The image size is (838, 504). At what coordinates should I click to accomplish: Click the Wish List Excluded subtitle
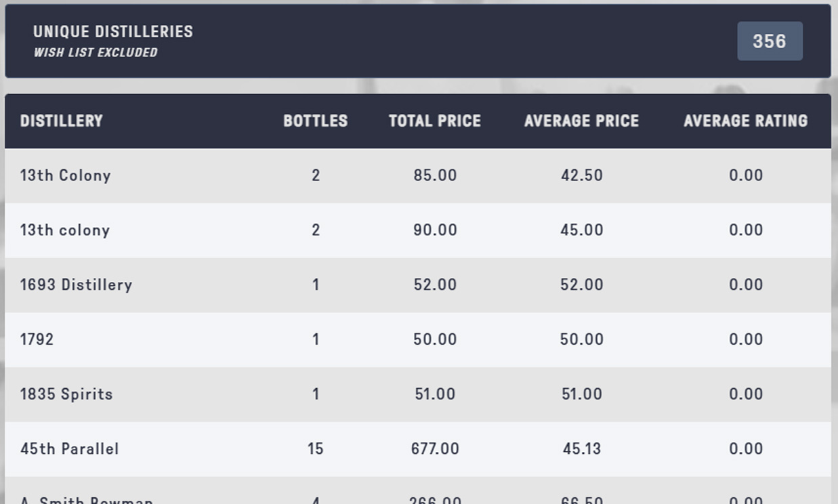click(x=96, y=53)
